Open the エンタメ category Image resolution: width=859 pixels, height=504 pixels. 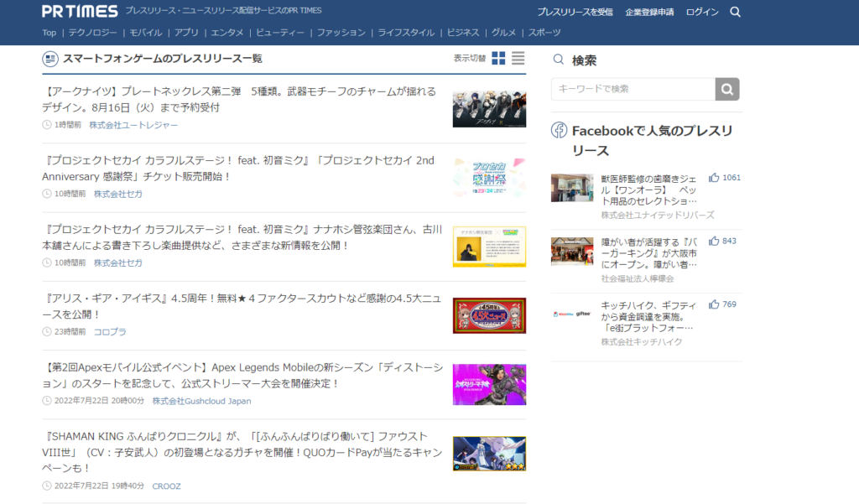[226, 33]
